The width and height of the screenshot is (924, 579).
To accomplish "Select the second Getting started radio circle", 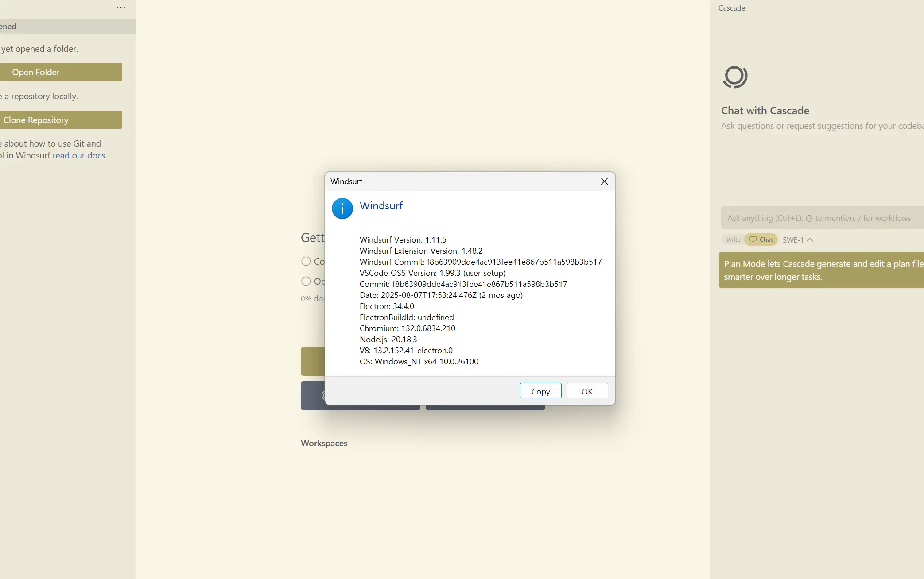I will click(x=306, y=281).
